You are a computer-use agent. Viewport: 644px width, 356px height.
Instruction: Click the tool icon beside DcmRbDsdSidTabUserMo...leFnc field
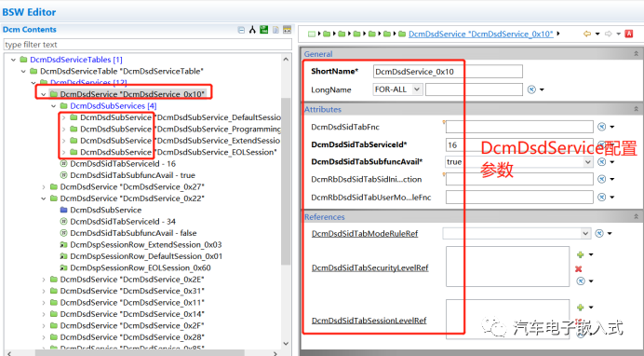click(602, 198)
